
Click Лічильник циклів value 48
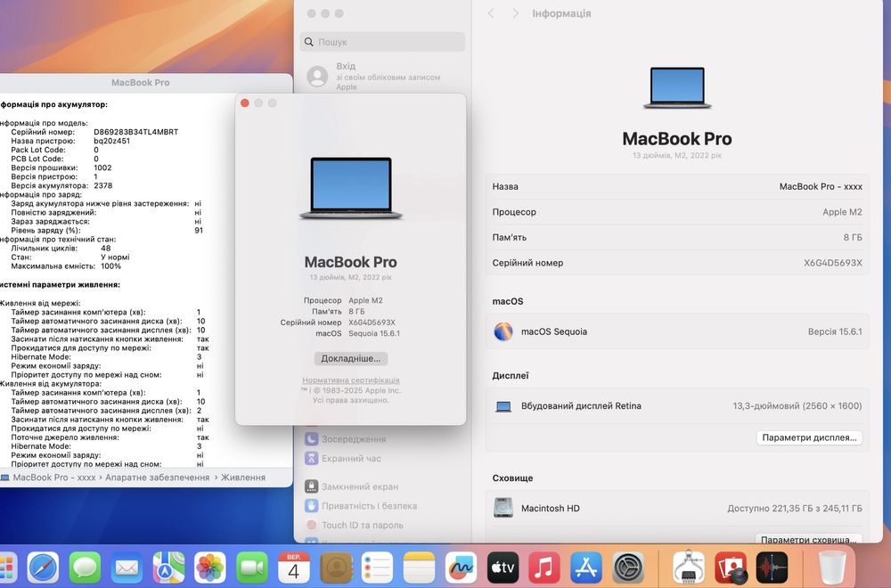click(x=106, y=249)
